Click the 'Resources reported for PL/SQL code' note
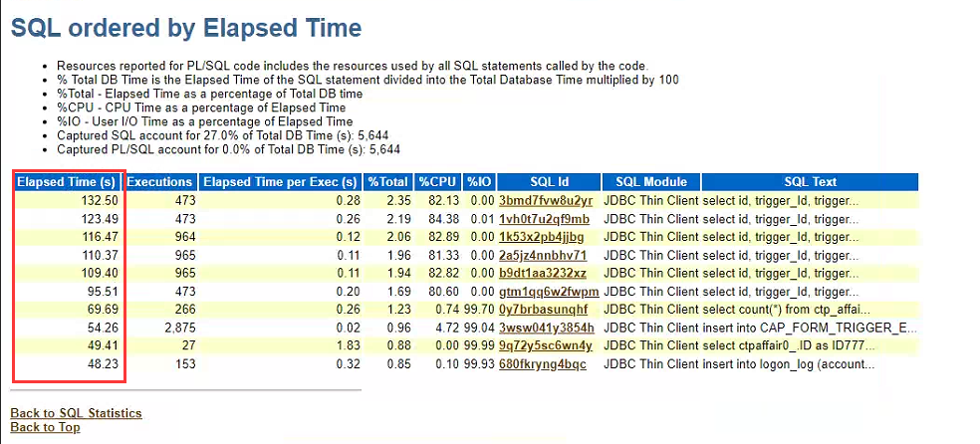The image size is (980, 444). [354, 66]
